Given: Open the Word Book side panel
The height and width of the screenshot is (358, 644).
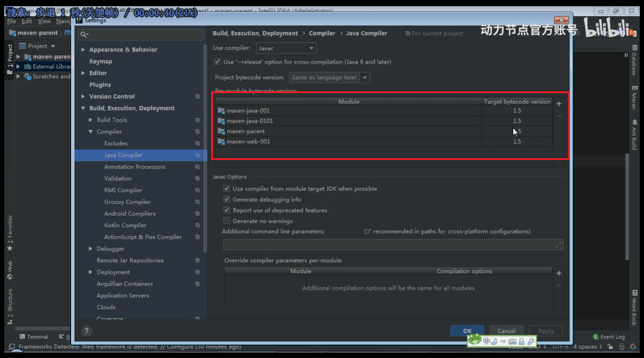Looking at the screenshot, I should click(x=635, y=308).
